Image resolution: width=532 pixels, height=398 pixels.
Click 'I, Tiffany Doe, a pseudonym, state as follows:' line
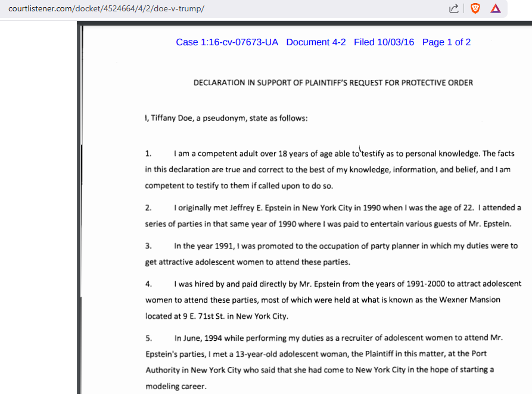(226, 118)
